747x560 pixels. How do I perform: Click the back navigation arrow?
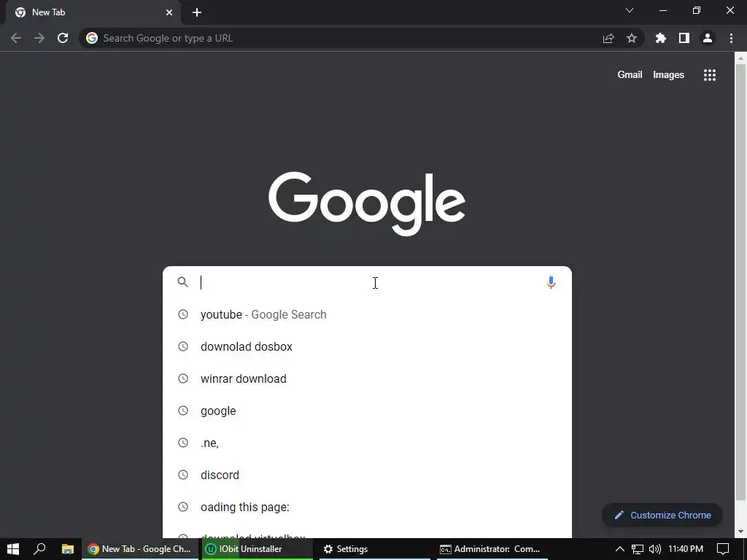[16, 38]
